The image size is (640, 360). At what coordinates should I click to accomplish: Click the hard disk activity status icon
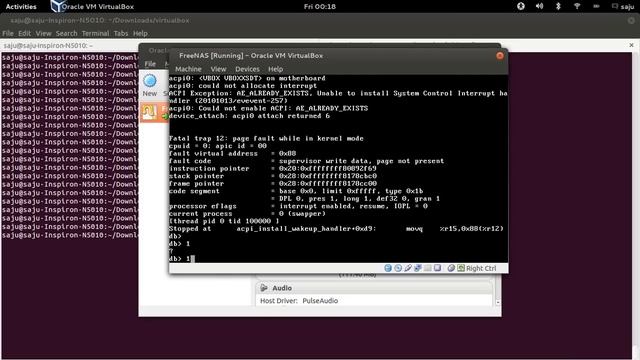(x=388, y=268)
